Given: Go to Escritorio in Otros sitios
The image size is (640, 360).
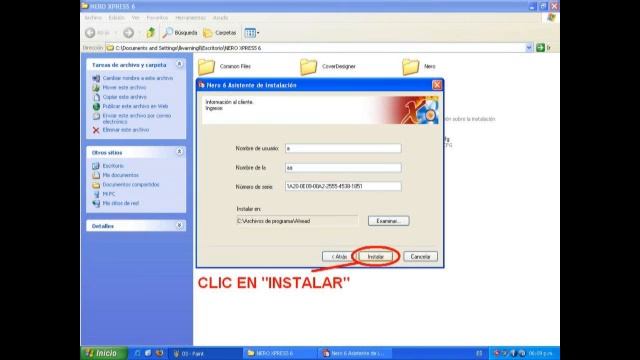Looking at the screenshot, I should click(113, 166).
